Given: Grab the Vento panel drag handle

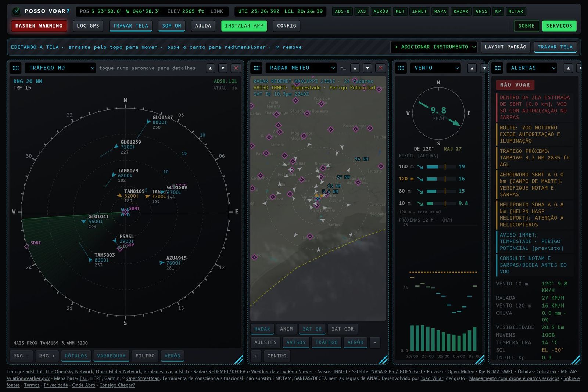Looking at the screenshot, I should (x=401, y=68).
